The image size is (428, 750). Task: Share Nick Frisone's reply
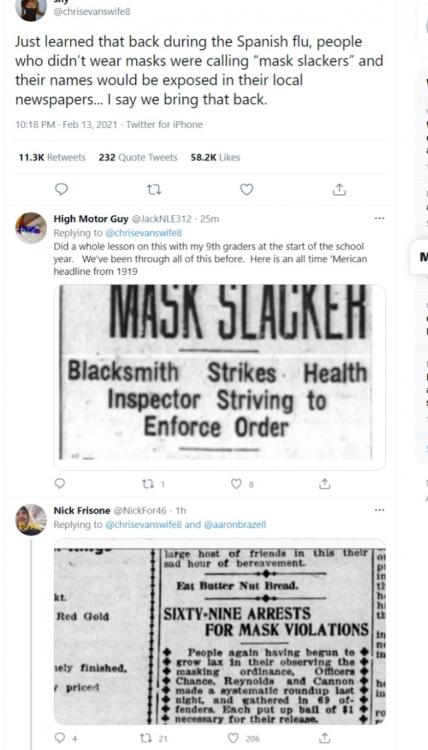point(324,738)
